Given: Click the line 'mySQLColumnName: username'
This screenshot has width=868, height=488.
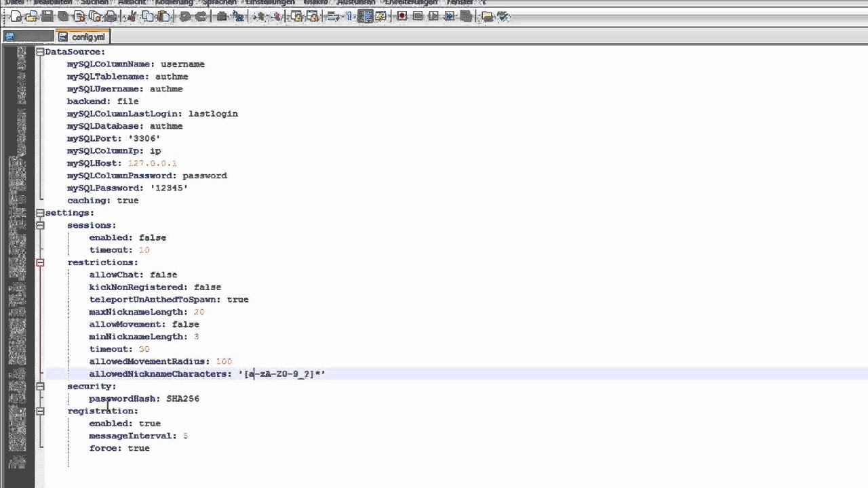Looking at the screenshot, I should (136, 64).
